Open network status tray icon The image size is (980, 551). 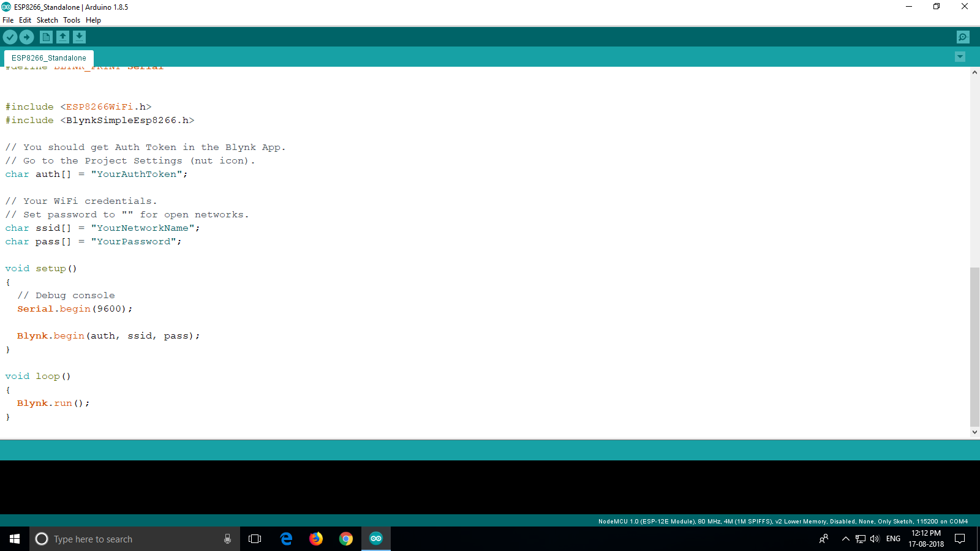click(861, 539)
